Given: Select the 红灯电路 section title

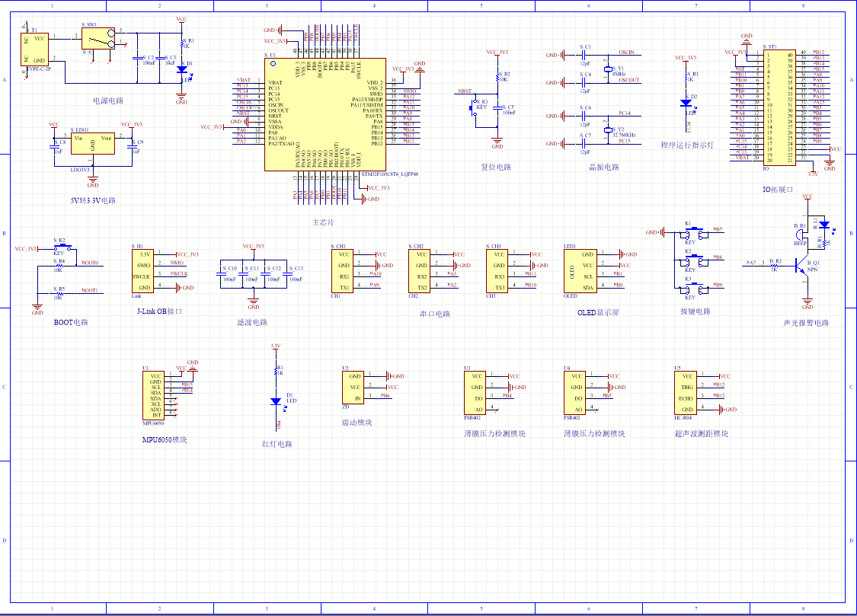Looking at the screenshot, I should point(277,444).
